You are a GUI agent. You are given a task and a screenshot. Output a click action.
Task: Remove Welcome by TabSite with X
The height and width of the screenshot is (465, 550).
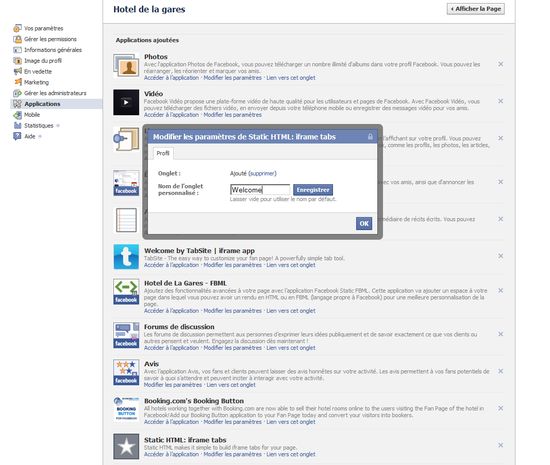pos(501,256)
